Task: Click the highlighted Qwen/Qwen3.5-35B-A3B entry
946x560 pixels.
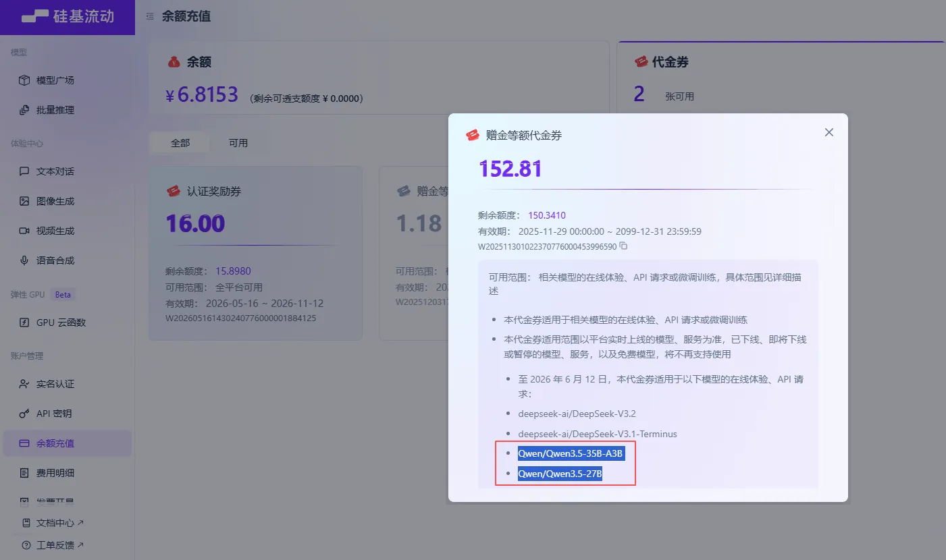Action: click(570, 453)
